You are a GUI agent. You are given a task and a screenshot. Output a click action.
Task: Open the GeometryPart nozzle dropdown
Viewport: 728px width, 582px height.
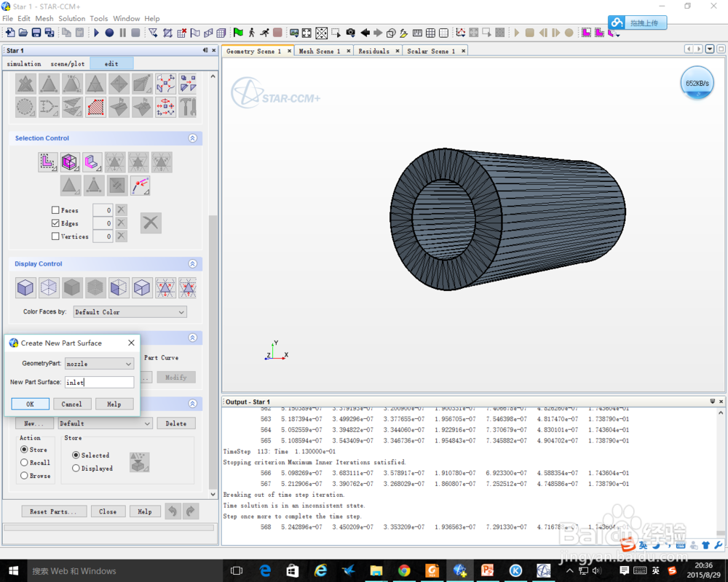point(99,364)
